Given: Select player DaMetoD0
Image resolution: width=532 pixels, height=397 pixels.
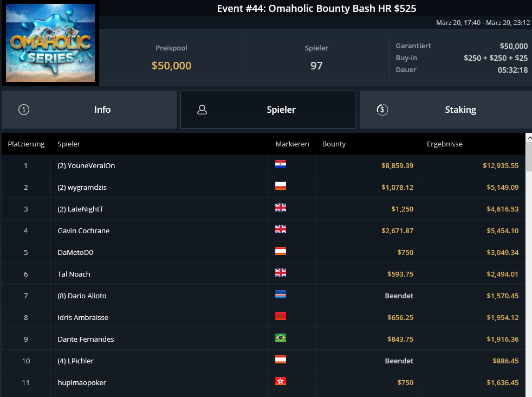Looking at the screenshot, I should 75,253.
